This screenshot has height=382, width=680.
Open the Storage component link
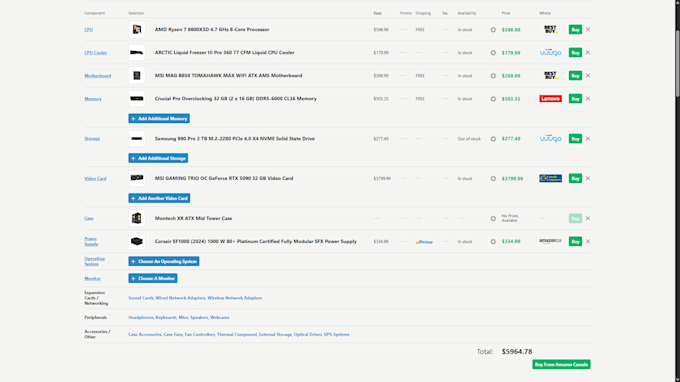[92, 139]
